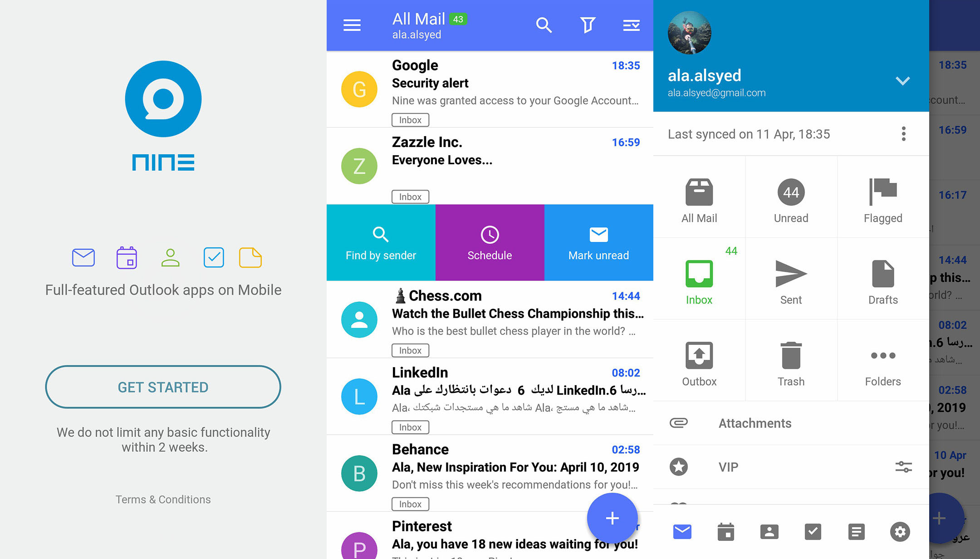Open the search bar in All Mail
This screenshot has width=980, height=559.
[x=544, y=25]
